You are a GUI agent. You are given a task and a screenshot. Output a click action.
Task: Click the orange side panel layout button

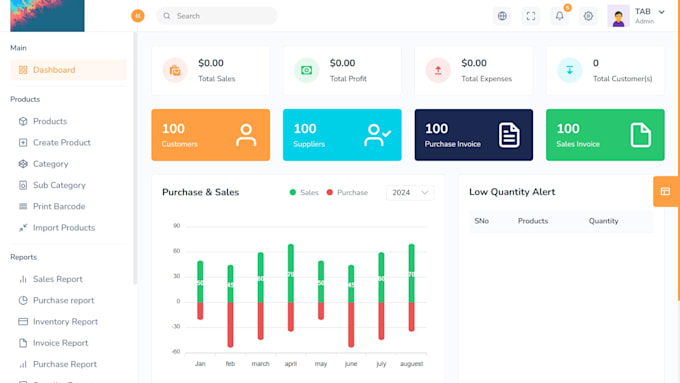coord(666,191)
